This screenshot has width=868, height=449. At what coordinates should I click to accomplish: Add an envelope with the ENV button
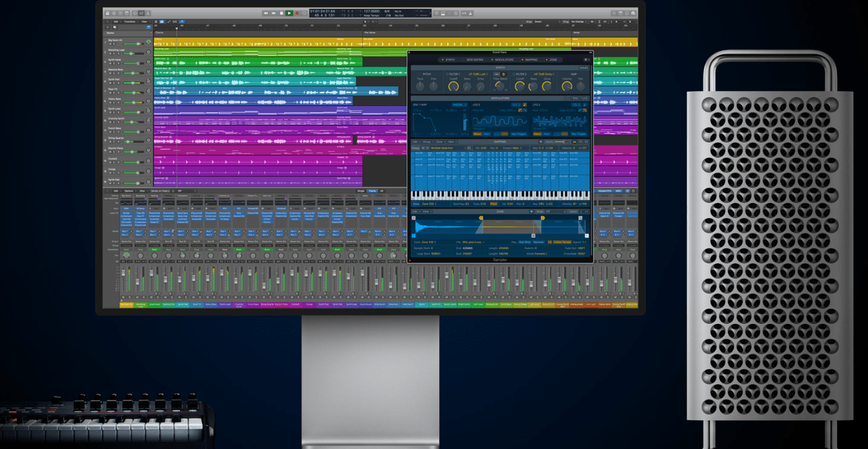[x=574, y=98]
